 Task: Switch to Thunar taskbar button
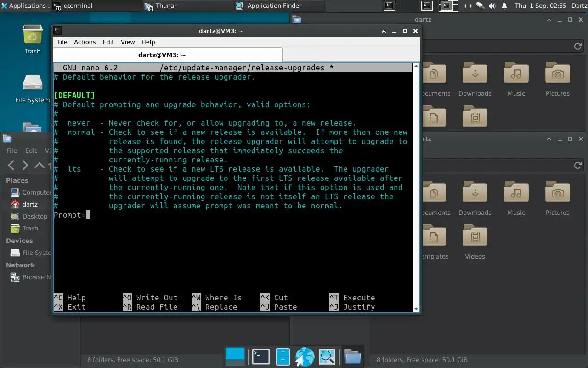188,6
